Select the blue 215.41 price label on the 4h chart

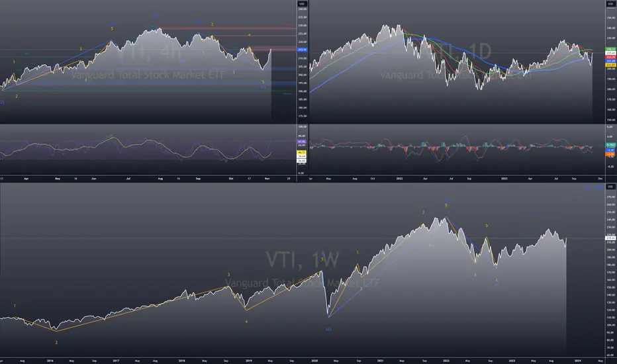coord(302,50)
